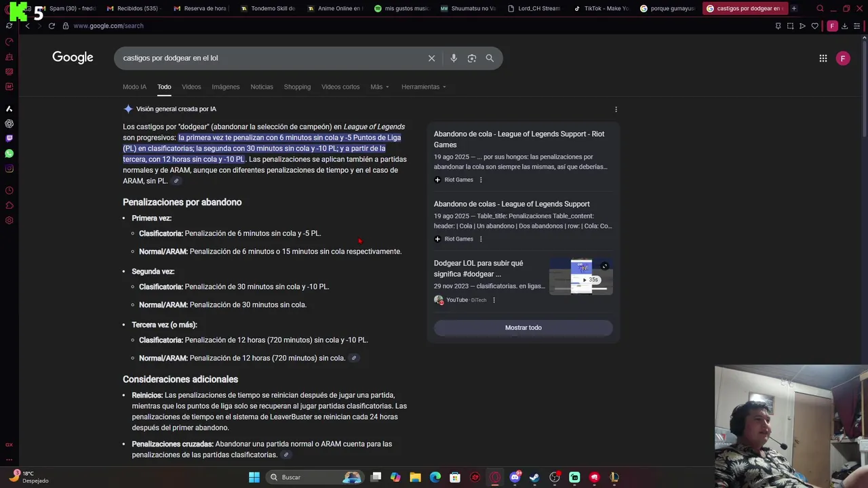Open the Google apps grid
This screenshot has height=488, width=868.
(823, 58)
